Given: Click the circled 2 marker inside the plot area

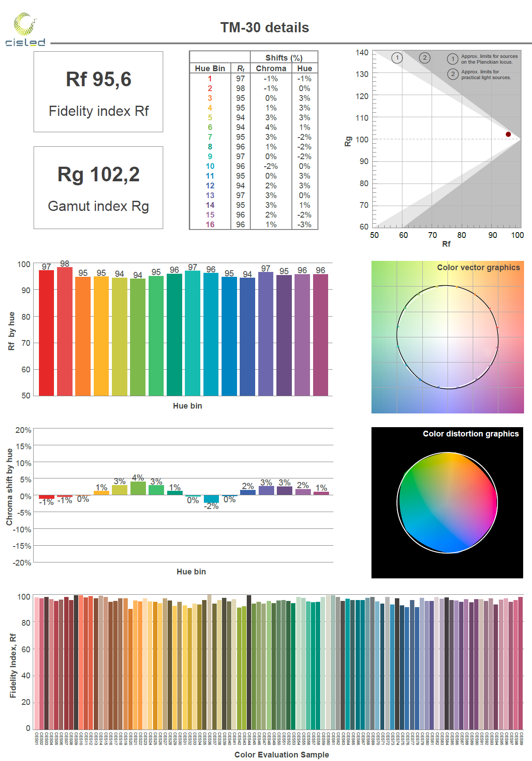Looking at the screenshot, I should (425, 57).
